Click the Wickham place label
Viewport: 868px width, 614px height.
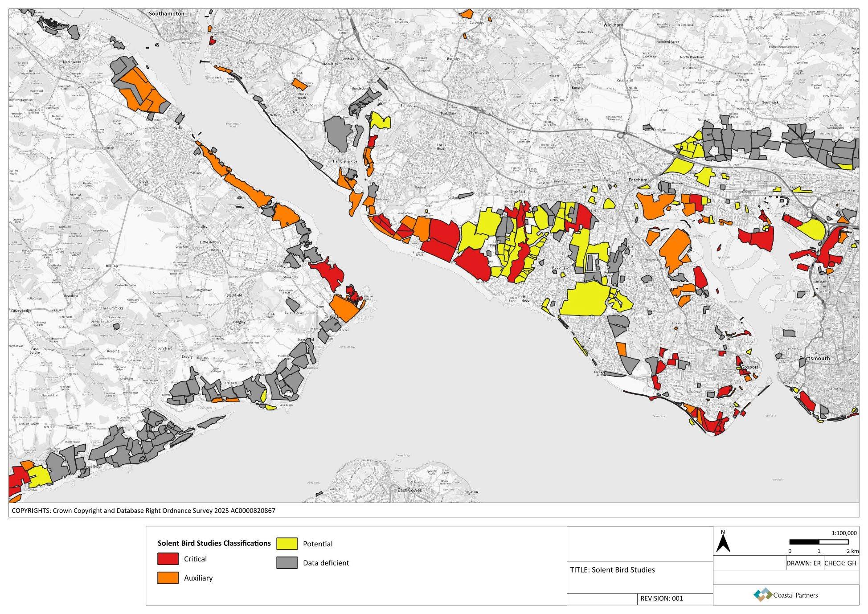[613, 25]
